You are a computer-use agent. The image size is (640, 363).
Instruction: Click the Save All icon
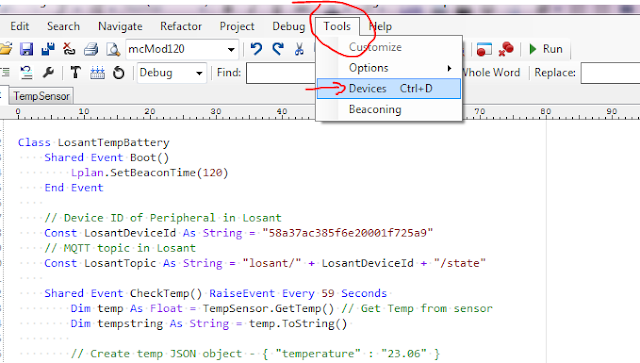[48, 49]
